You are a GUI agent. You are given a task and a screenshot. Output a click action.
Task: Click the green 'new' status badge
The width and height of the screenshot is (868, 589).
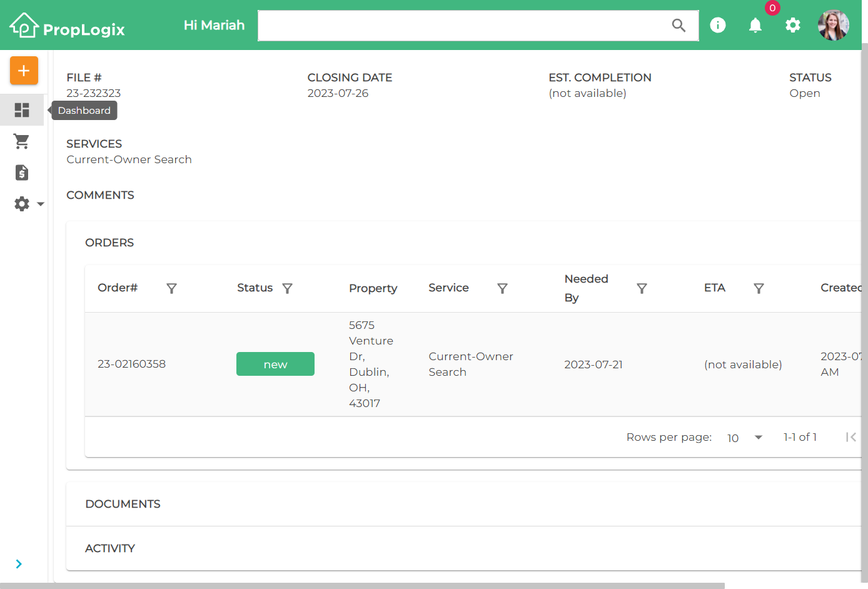pyautogui.click(x=275, y=364)
